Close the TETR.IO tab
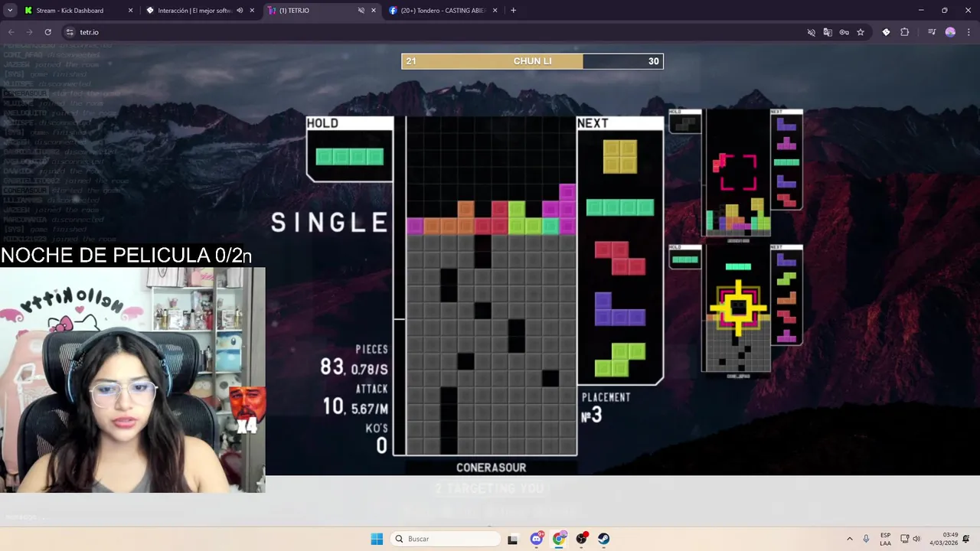This screenshot has height=551, width=980. pos(374,11)
